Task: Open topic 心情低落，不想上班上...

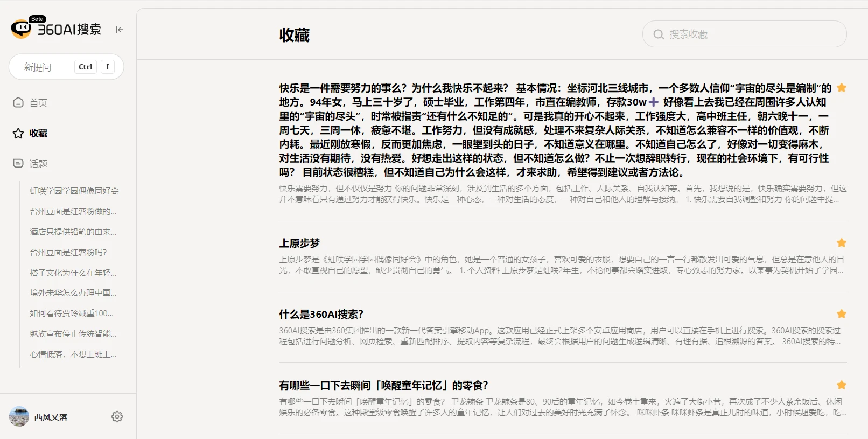Action: [73, 354]
